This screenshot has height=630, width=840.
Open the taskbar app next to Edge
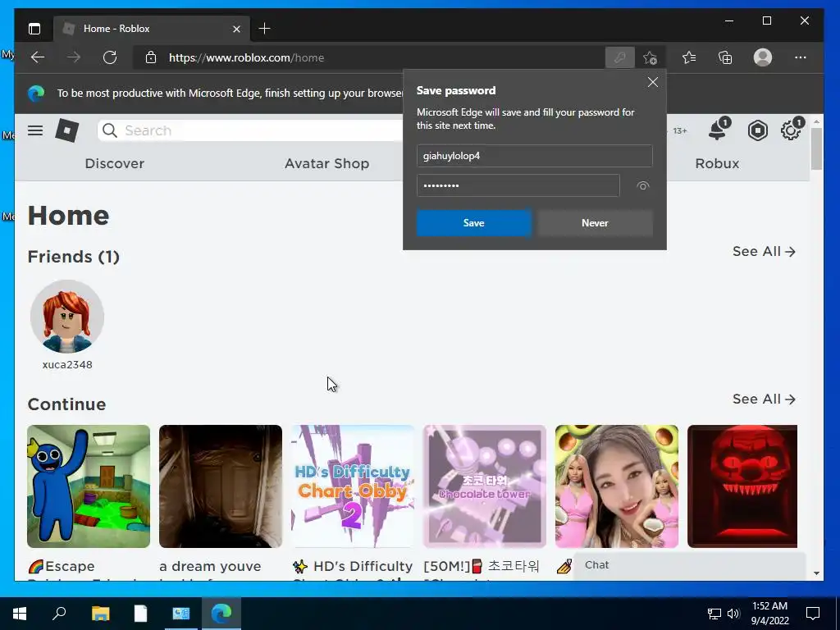click(181, 614)
